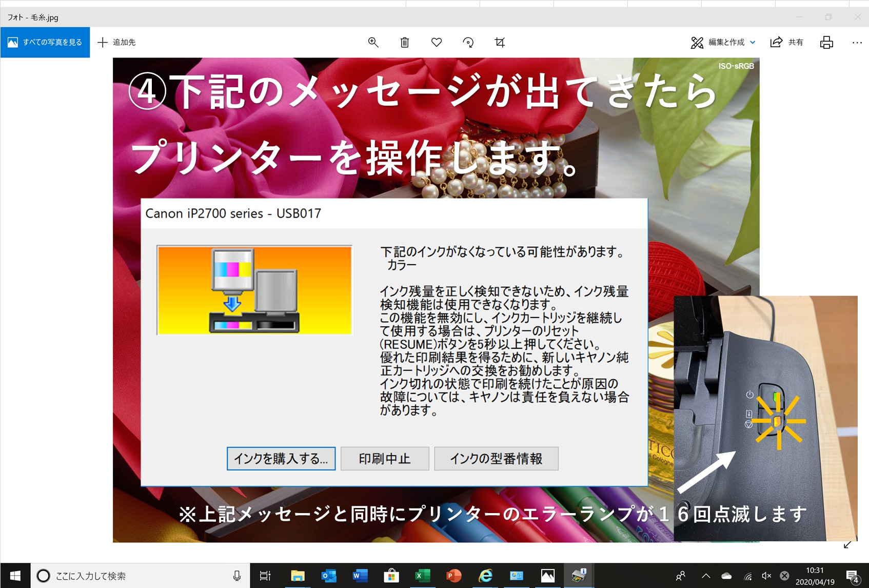Add photo to favorites with heart icon
869x588 pixels.
437,43
